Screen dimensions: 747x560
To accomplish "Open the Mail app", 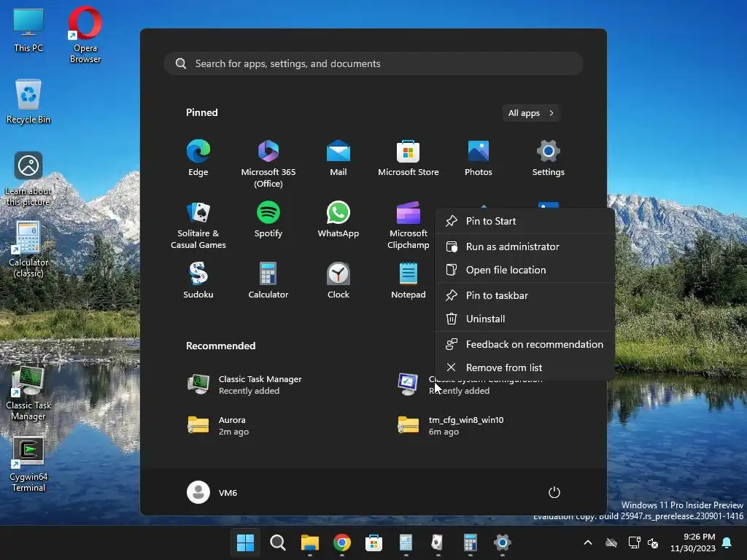I will (x=338, y=158).
